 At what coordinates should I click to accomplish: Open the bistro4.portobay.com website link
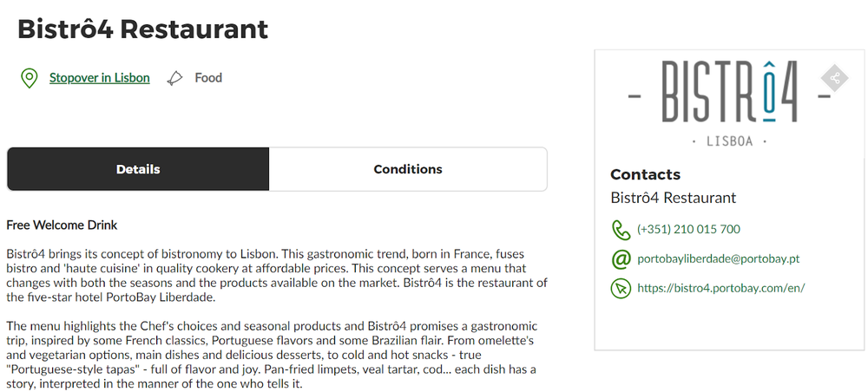(720, 288)
